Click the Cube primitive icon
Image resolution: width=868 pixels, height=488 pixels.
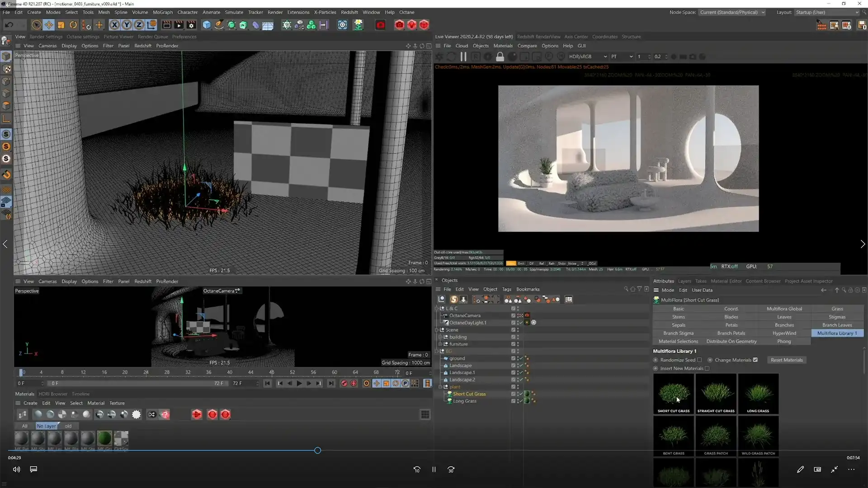[207, 25]
